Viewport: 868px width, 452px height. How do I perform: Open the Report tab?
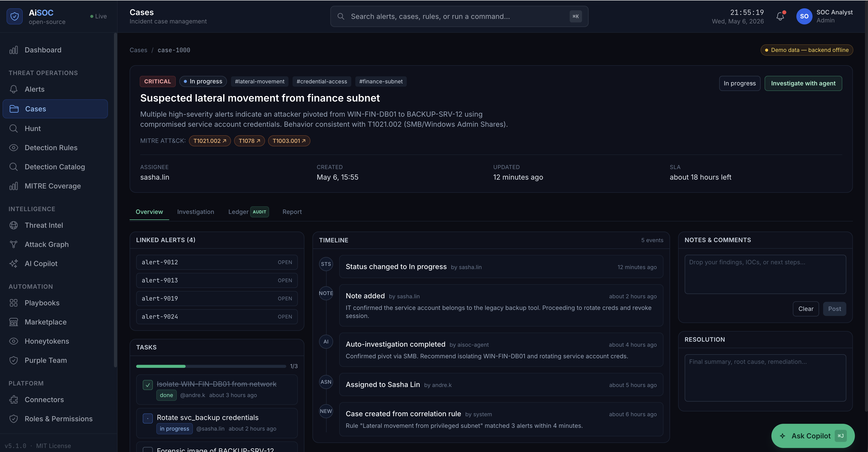point(292,212)
